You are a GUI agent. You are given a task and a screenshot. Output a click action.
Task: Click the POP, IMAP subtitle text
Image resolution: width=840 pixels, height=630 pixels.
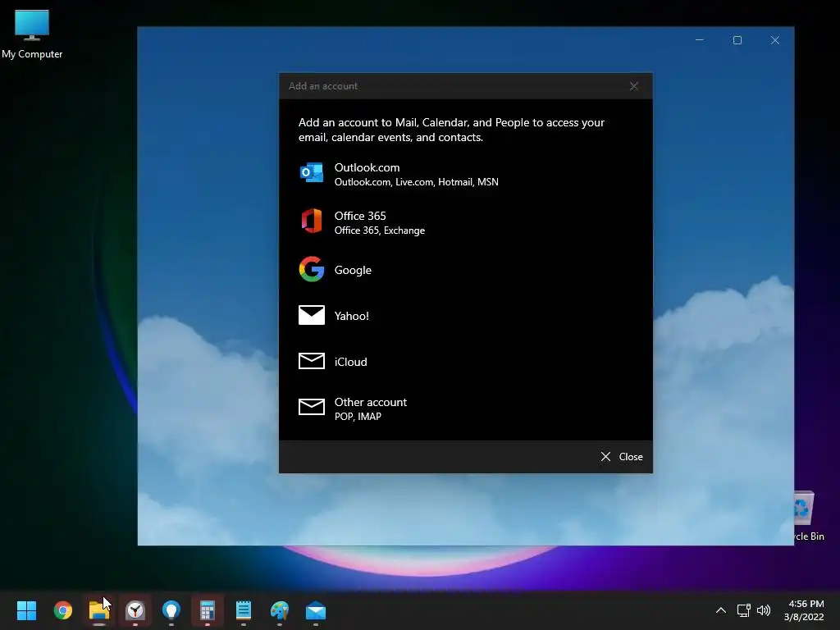(x=358, y=416)
